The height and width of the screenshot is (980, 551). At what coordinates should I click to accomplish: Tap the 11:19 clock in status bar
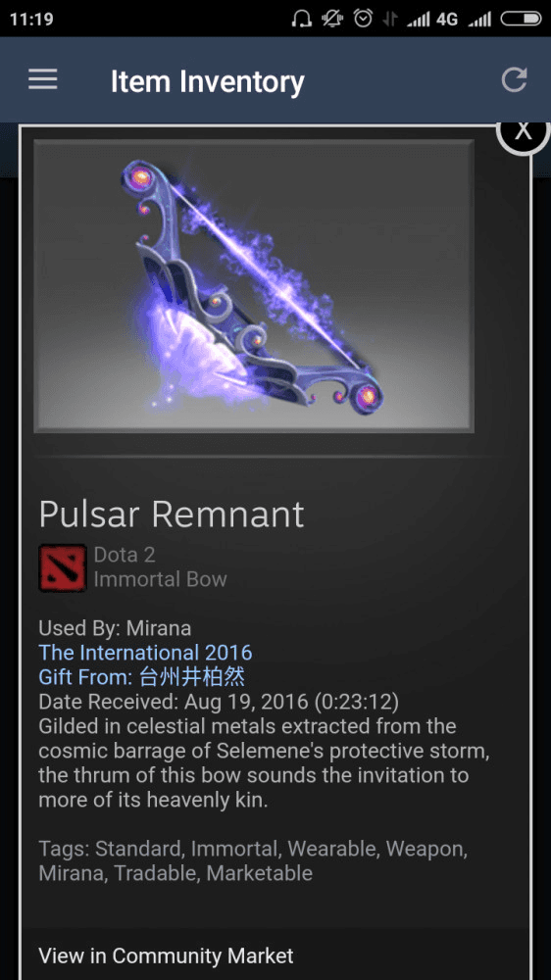(31, 19)
